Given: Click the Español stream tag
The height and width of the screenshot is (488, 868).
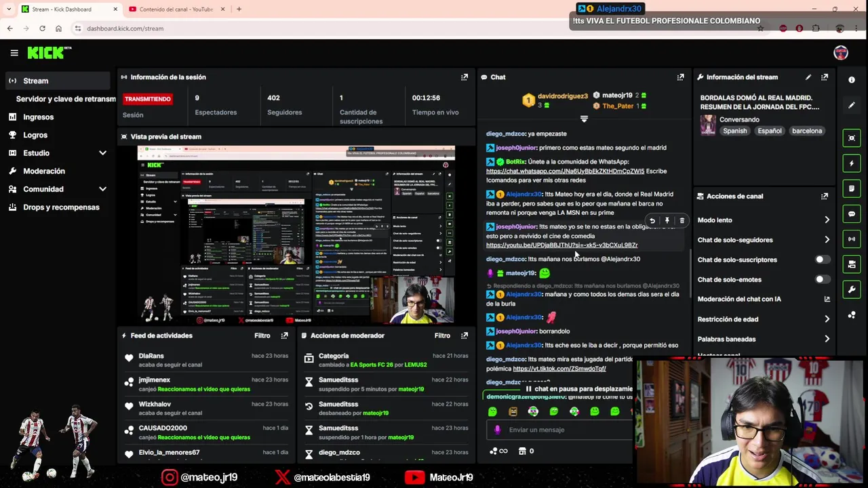Looking at the screenshot, I should [770, 131].
